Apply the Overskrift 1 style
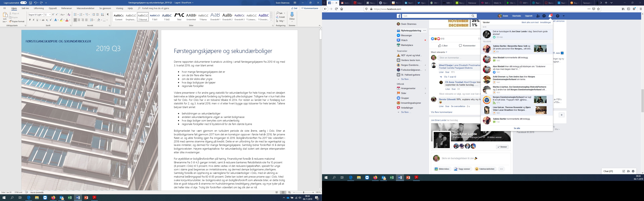644x201 pixels. coord(215,17)
